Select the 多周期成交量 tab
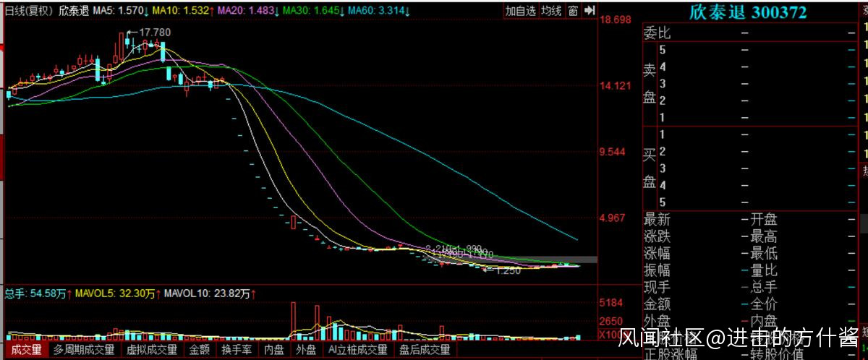Image resolution: width=868 pixels, height=360 pixels. [84, 350]
